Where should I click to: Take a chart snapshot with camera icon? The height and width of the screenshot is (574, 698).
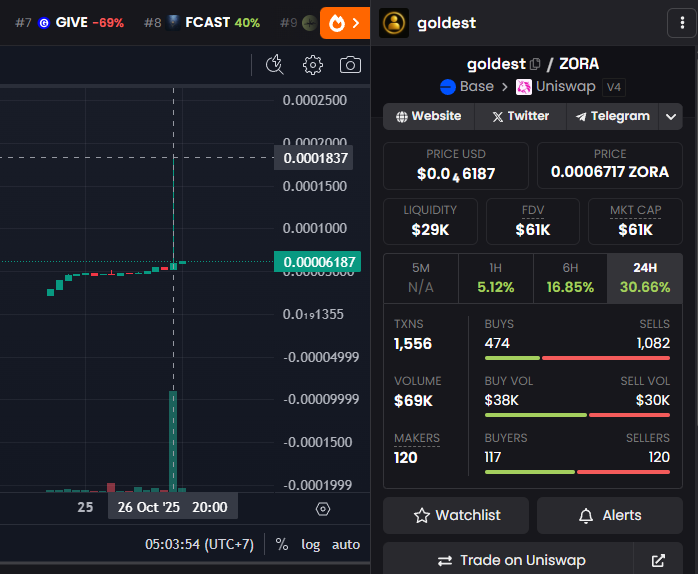(x=350, y=65)
